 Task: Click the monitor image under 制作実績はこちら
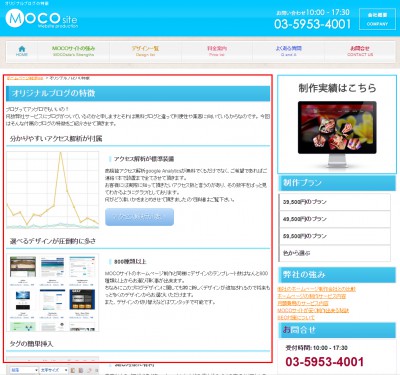(337, 134)
